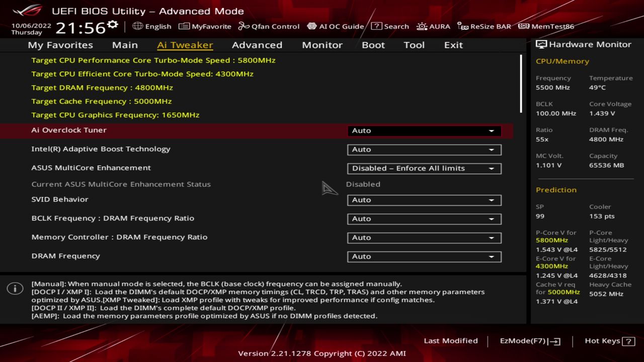Open BCLK Frequency : DRAM Frequency Ratio dropdown
Viewport: 644px width, 362px height.
click(424, 219)
